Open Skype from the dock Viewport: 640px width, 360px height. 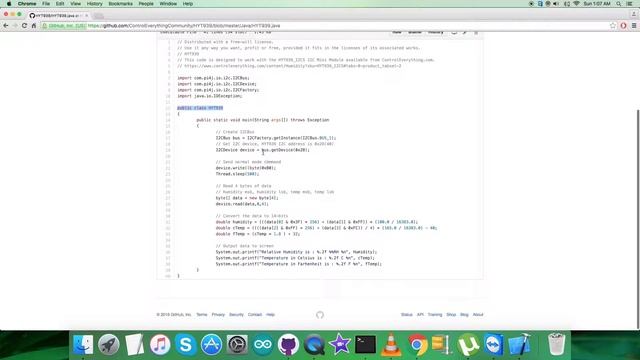pos(186,344)
